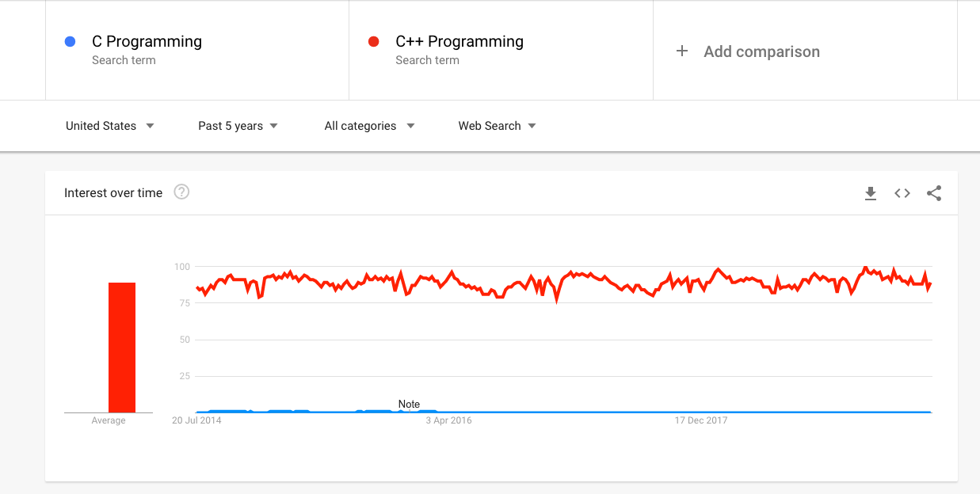Screen dimensions: 980x494
Task: Open the United States region dropdown
Action: [110, 126]
